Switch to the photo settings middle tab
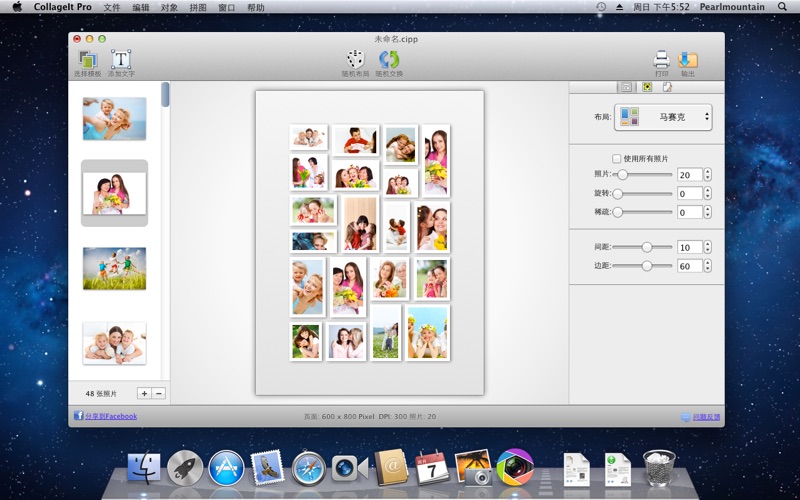The image size is (800, 500). pos(647,87)
